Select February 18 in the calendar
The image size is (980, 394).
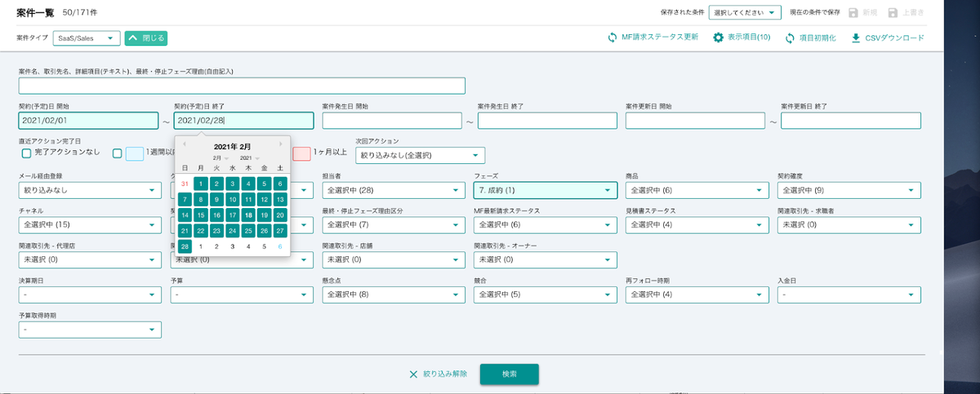248,215
